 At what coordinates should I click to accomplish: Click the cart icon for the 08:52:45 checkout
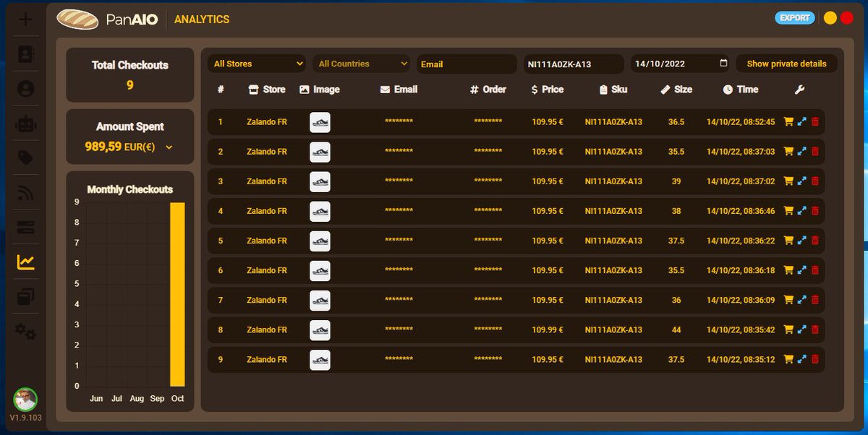pos(788,122)
